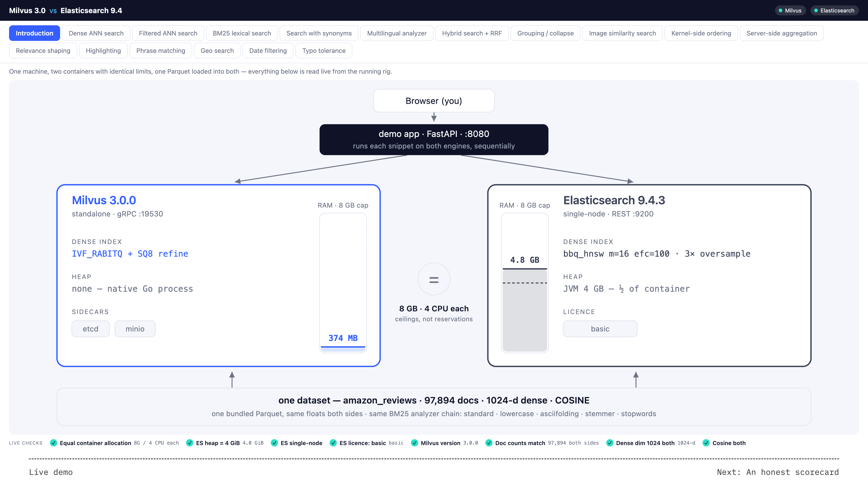Click the basic licence chip
Screen dimensions: 868x488
tap(600, 329)
